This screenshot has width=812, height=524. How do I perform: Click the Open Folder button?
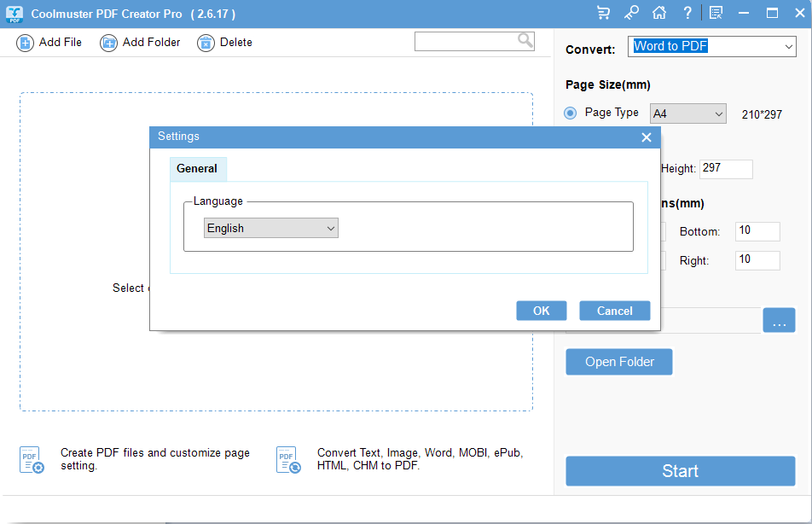[x=619, y=362]
